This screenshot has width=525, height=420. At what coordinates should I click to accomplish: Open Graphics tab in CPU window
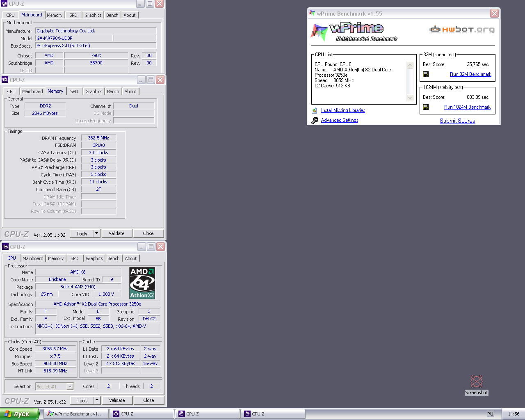[x=94, y=258]
